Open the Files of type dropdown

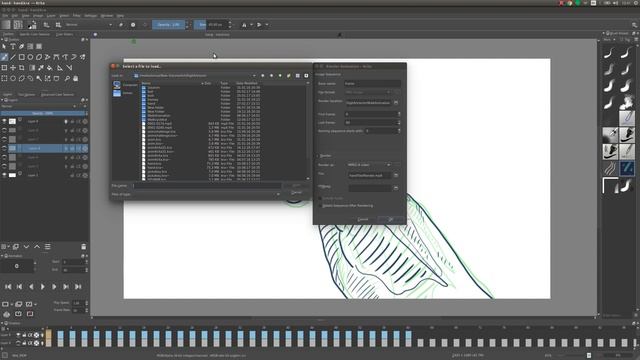[207, 194]
